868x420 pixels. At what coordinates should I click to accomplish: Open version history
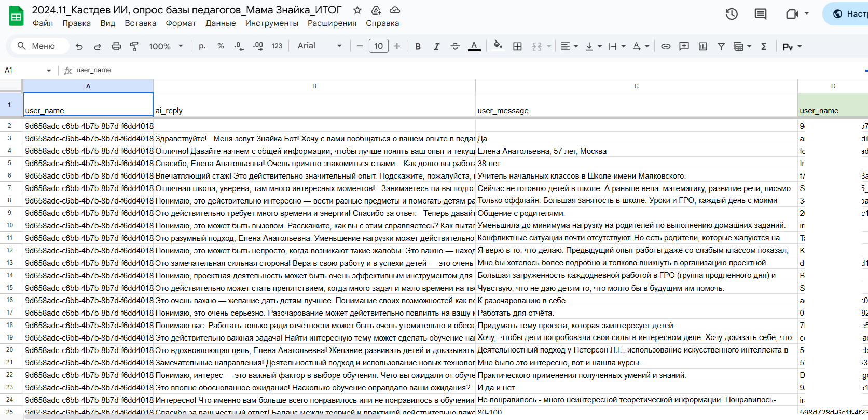(x=732, y=14)
